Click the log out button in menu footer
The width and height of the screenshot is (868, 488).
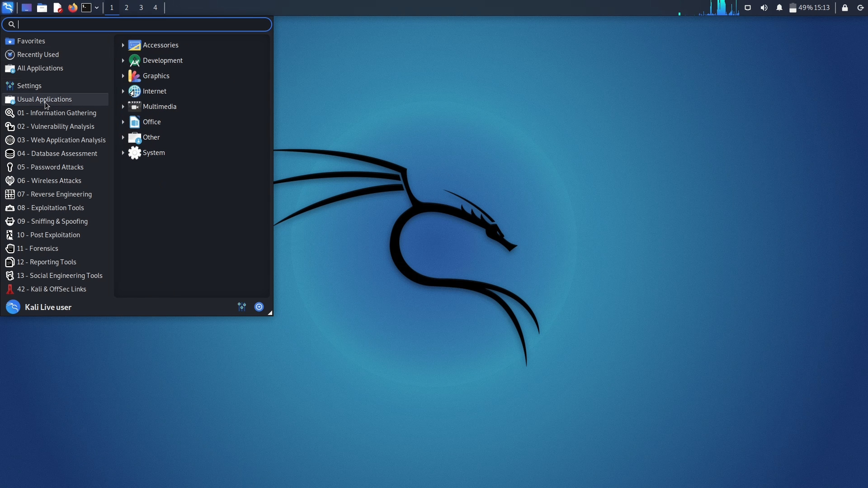click(259, 307)
